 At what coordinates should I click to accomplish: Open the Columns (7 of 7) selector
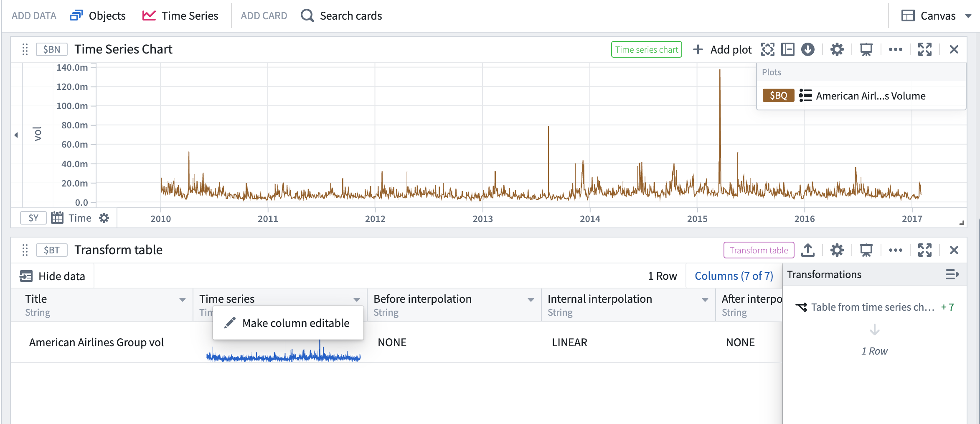click(x=734, y=276)
